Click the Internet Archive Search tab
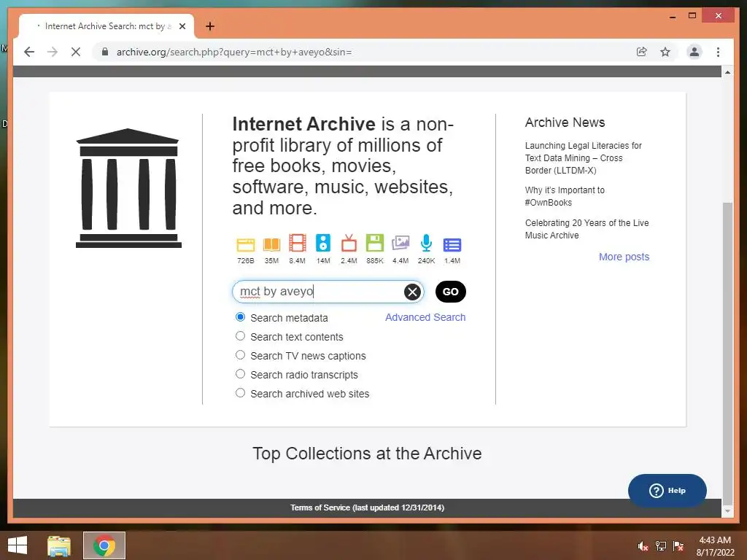The height and width of the screenshot is (560, 747). 106,26
